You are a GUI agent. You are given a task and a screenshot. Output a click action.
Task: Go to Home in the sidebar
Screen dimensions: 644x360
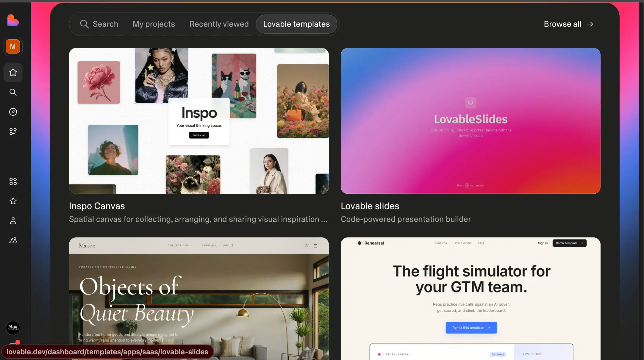(x=13, y=73)
